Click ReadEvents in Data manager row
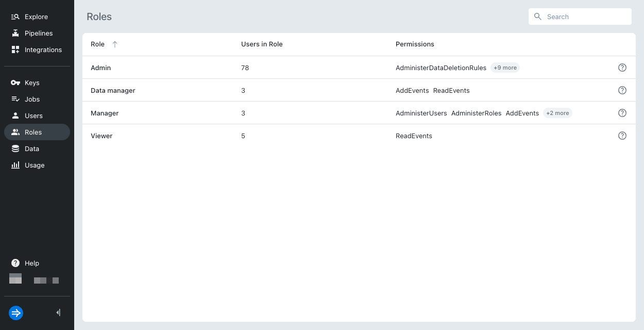Viewport: 644px width, 330px height. tap(451, 90)
